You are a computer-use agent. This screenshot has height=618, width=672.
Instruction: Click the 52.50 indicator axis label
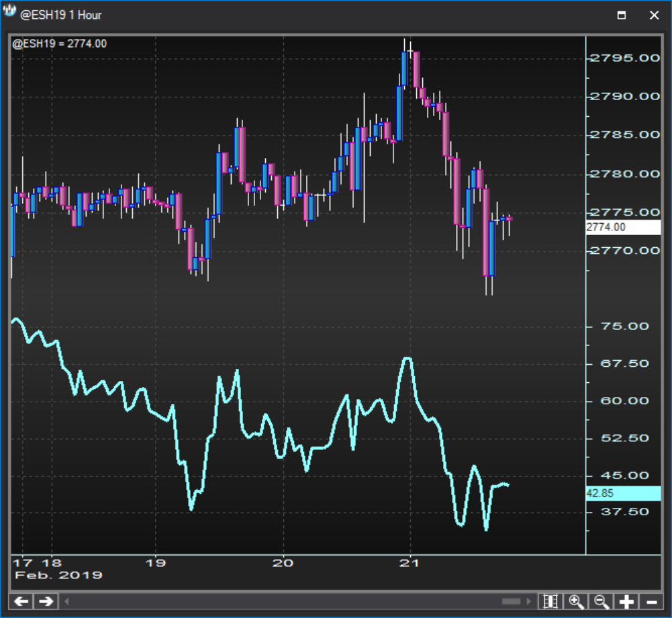point(625,438)
